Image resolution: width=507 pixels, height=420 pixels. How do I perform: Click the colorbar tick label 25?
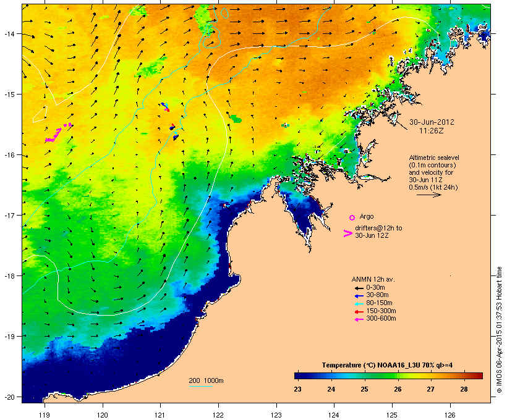364,389
